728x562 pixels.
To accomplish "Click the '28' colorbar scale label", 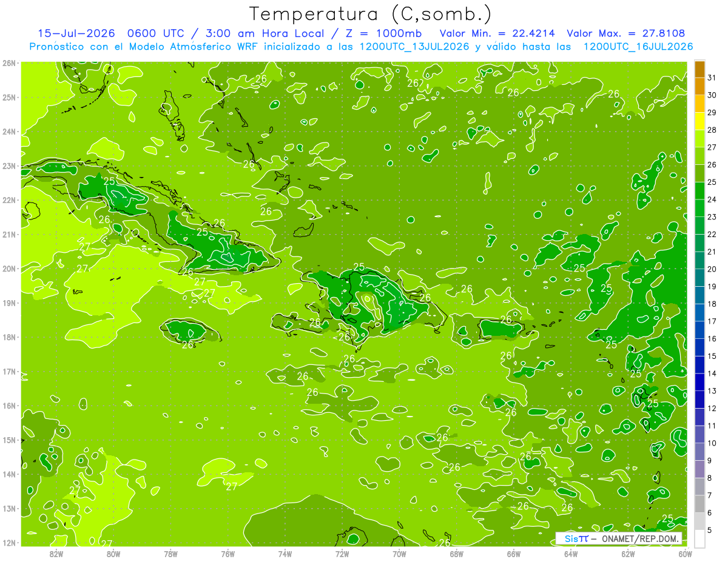I will click(712, 130).
